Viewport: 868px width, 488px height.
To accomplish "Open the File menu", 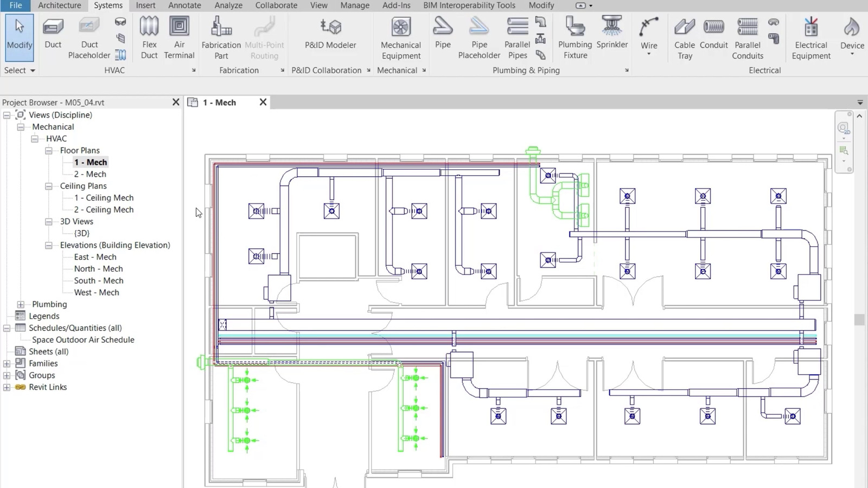I will point(16,5).
